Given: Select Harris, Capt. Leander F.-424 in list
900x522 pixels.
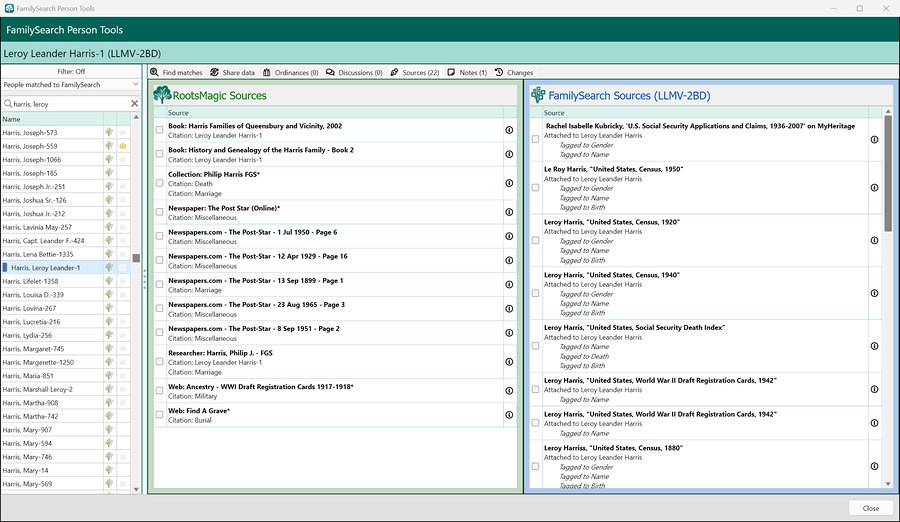Looking at the screenshot, I should tap(52, 241).
